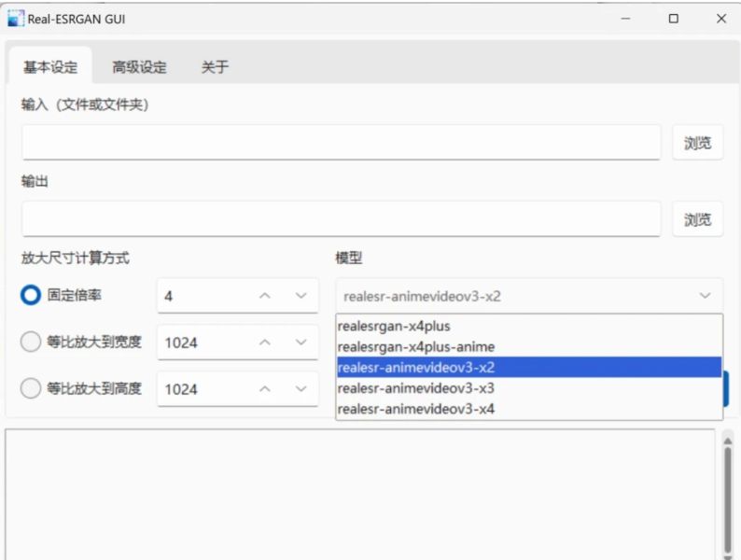741x560 pixels.
Task: Choose realesr-animevideov3-x2 highlighted option
Action: [x=529, y=367]
